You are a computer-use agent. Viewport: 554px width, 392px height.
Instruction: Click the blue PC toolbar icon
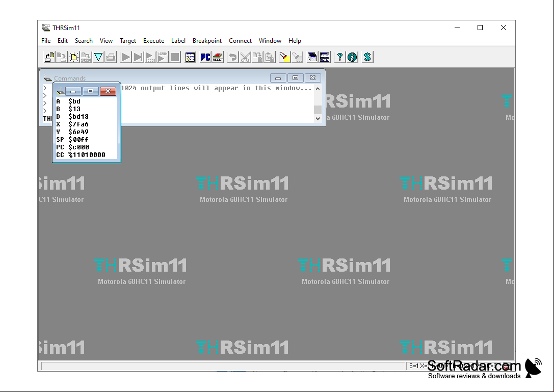pos(205,57)
